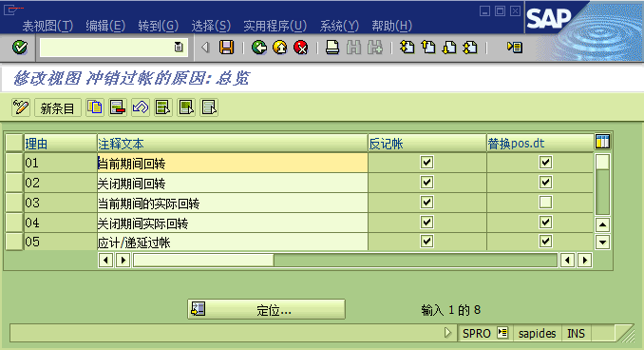
Task: Check 替换pos.dt for reason 03
Action: tap(545, 203)
